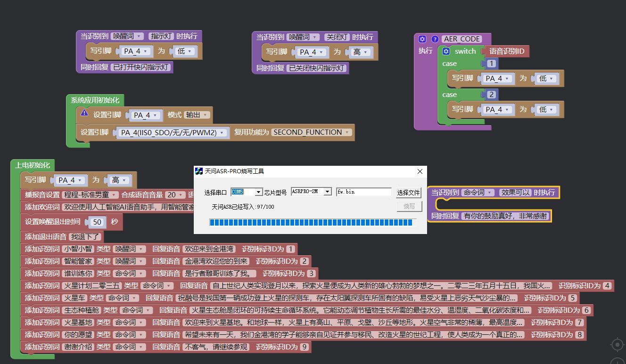Open 类型 dropdown on 火星车 row
This screenshot has width=626, height=364.
point(123,298)
